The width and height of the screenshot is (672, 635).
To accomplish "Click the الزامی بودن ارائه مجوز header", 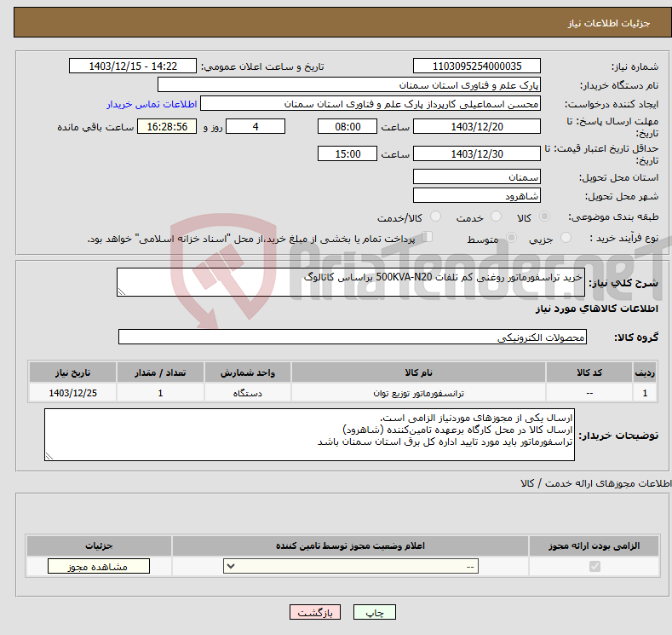I will [594, 546].
